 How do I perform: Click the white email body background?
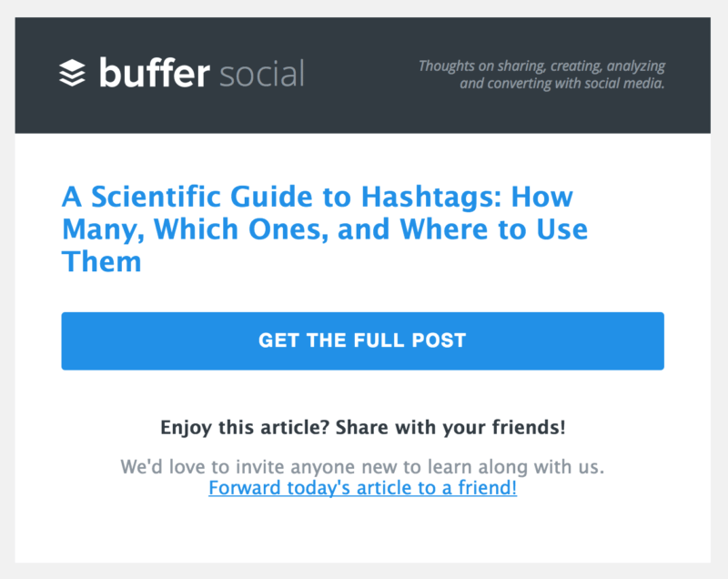point(364,528)
